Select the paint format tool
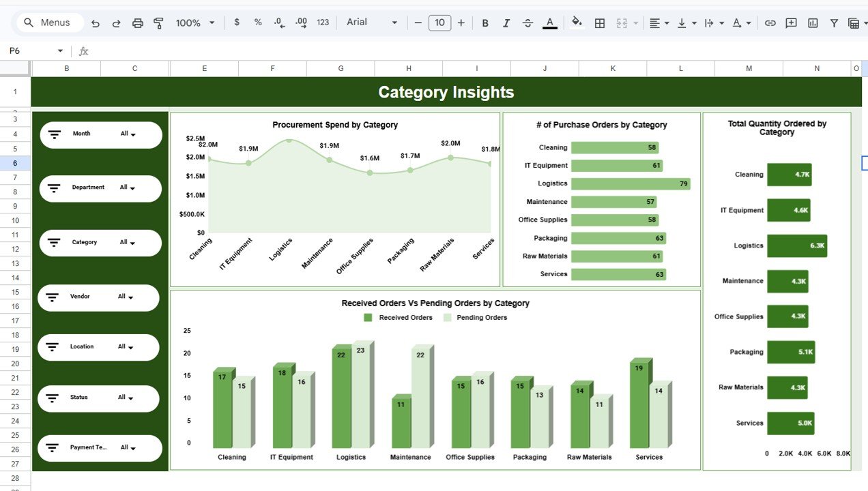This screenshot has height=491, width=868. (158, 23)
